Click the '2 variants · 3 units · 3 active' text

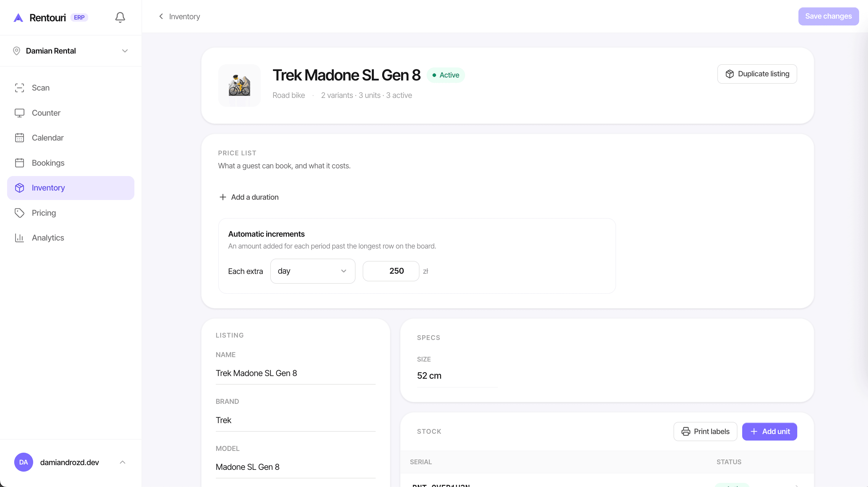pyautogui.click(x=366, y=95)
